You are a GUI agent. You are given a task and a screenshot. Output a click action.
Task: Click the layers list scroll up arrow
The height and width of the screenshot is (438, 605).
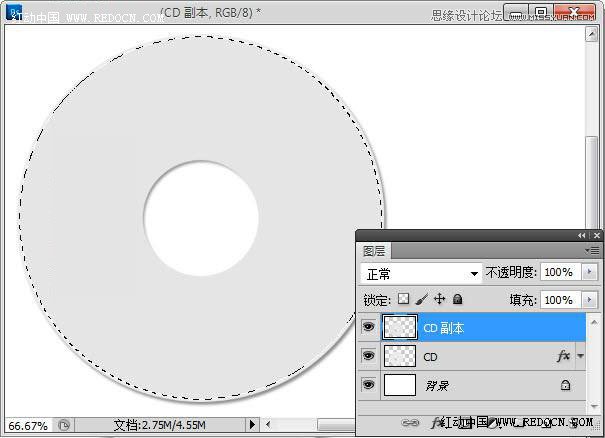[x=594, y=321]
